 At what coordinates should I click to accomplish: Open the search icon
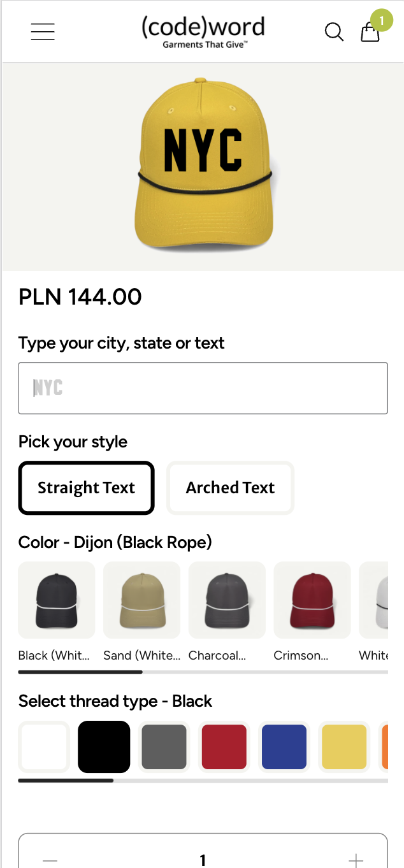tap(334, 32)
